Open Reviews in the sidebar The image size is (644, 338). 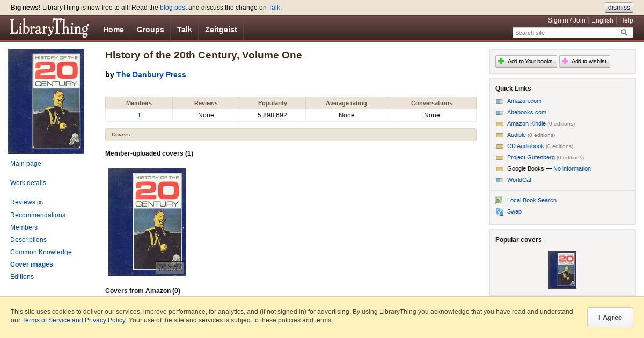(x=23, y=202)
